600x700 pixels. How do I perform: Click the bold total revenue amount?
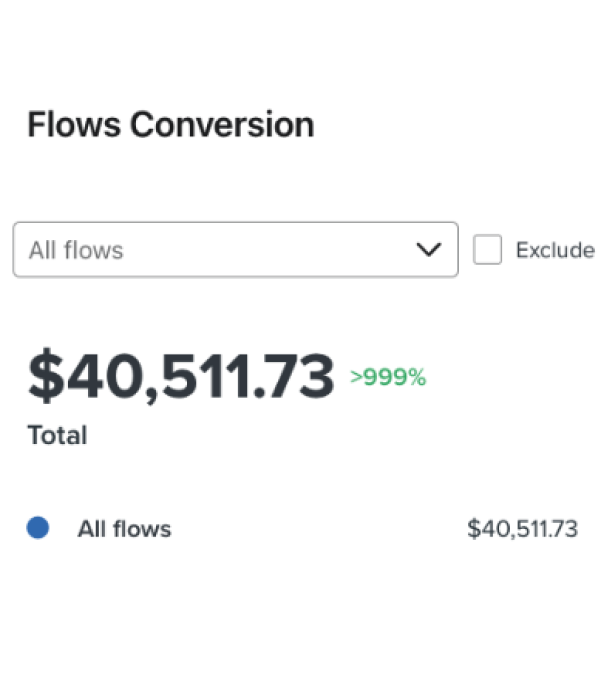(181, 377)
